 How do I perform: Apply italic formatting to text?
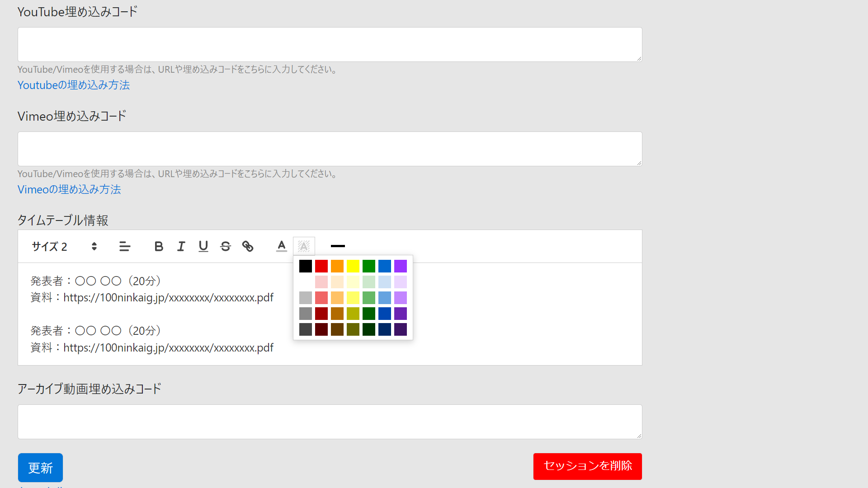click(181, 246)
